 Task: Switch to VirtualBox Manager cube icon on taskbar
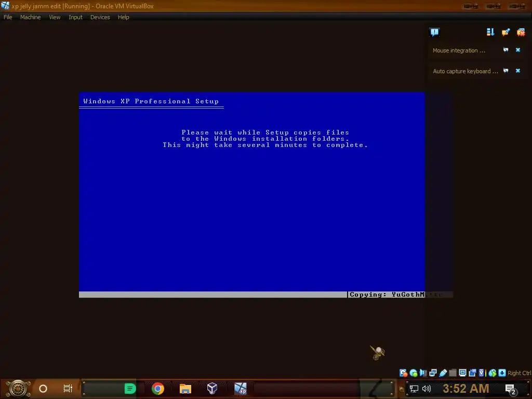pos(212,389)
